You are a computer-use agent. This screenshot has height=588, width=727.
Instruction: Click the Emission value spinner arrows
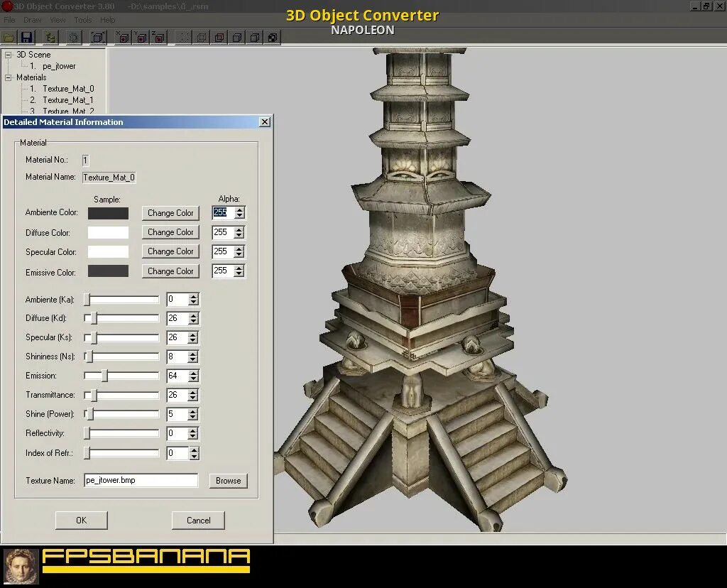click(194, 376)
